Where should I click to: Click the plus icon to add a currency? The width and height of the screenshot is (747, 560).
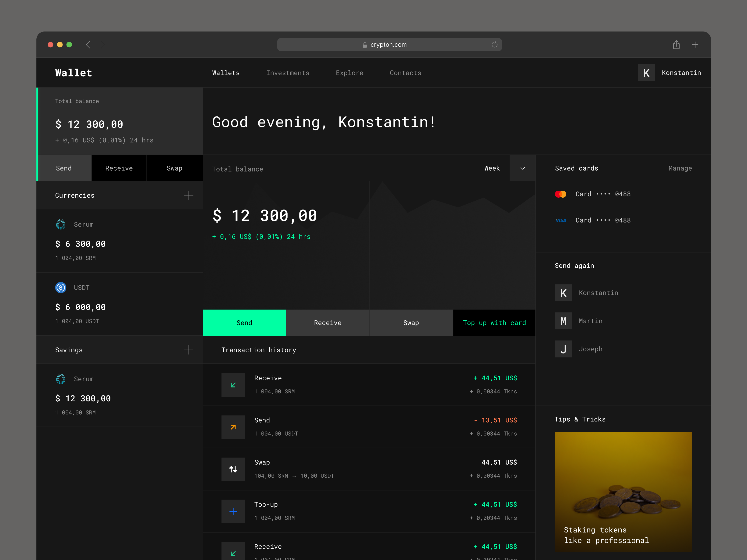[x=188, y=195]
